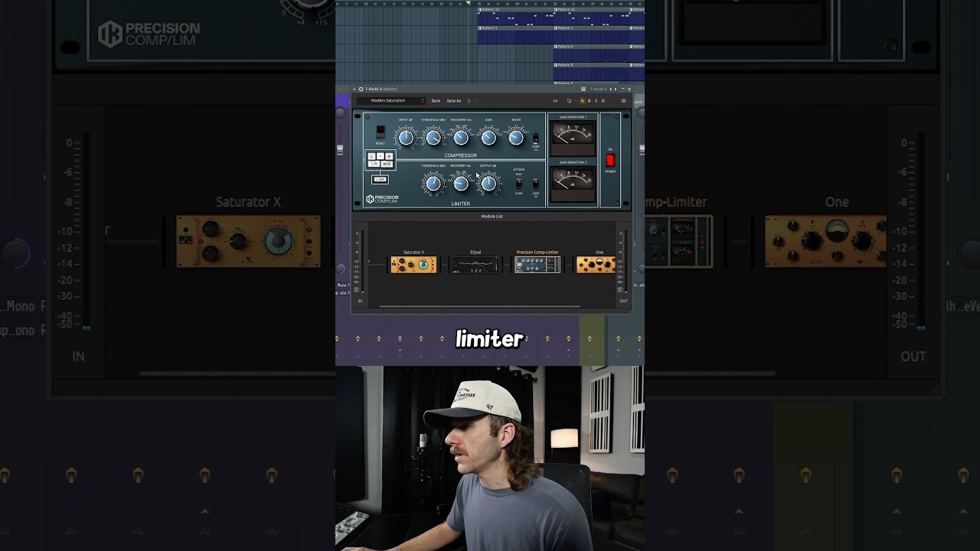Select snapshot D
The image size is (980, 551).
coord(603,101)
